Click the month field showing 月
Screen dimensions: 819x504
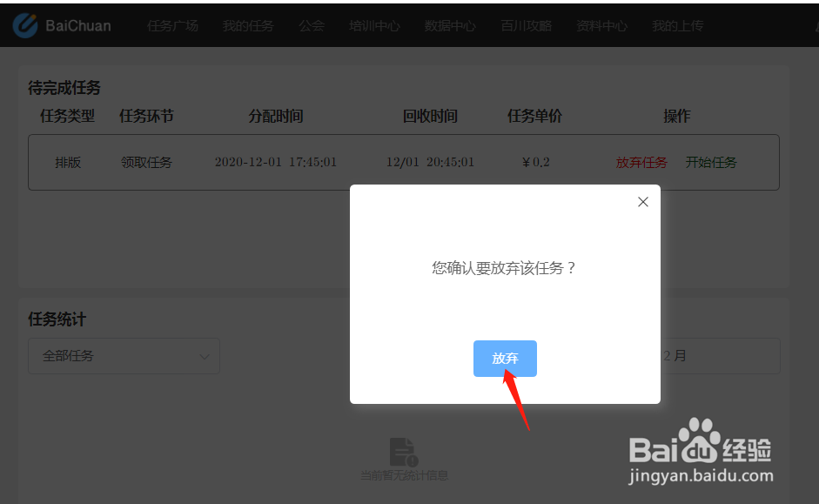(721, 356)
